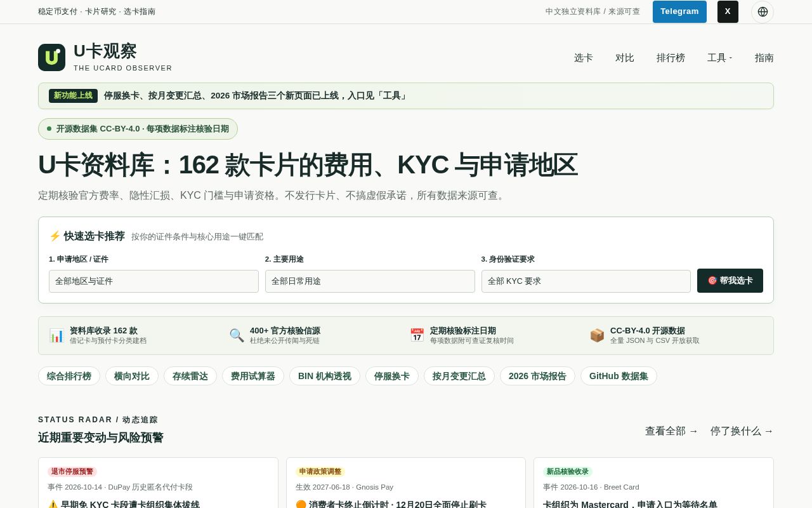Click the 帮我选卡 button

click(x=730, y=281)
